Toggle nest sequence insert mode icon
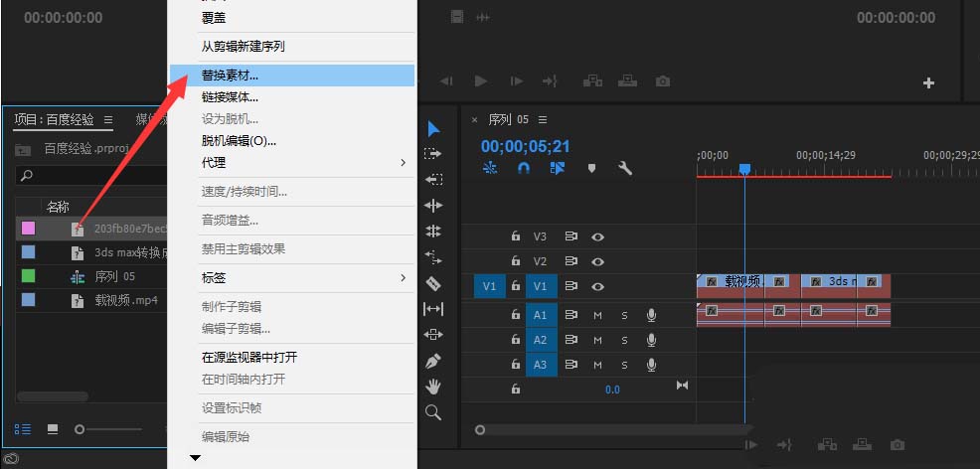 [490, 168]
